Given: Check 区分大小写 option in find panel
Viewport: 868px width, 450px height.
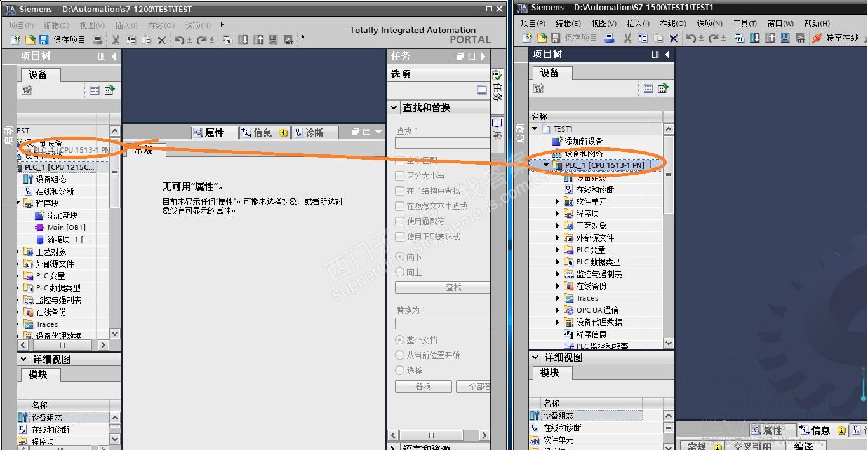Looking at the screenshot, I should (400, 175).
